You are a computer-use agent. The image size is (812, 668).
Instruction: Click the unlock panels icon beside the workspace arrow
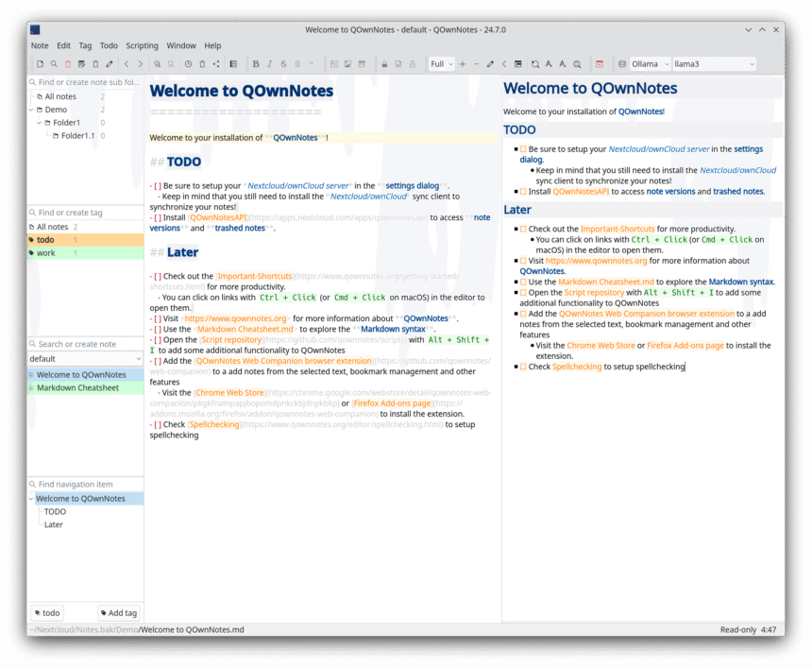517,64
